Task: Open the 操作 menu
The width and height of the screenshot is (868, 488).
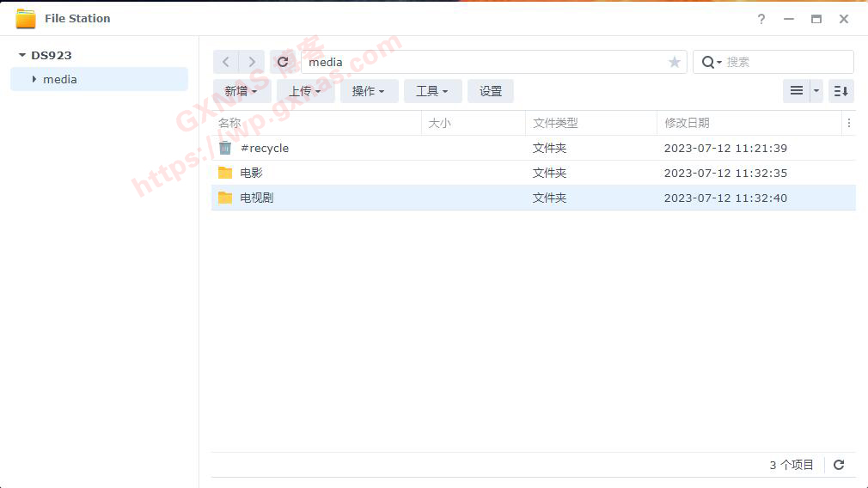Action: point(369,91)
